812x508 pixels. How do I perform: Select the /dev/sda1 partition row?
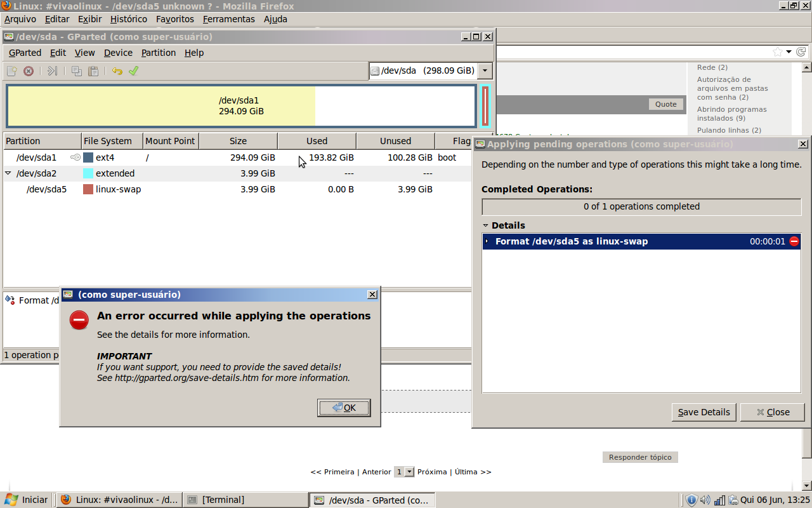237,157
